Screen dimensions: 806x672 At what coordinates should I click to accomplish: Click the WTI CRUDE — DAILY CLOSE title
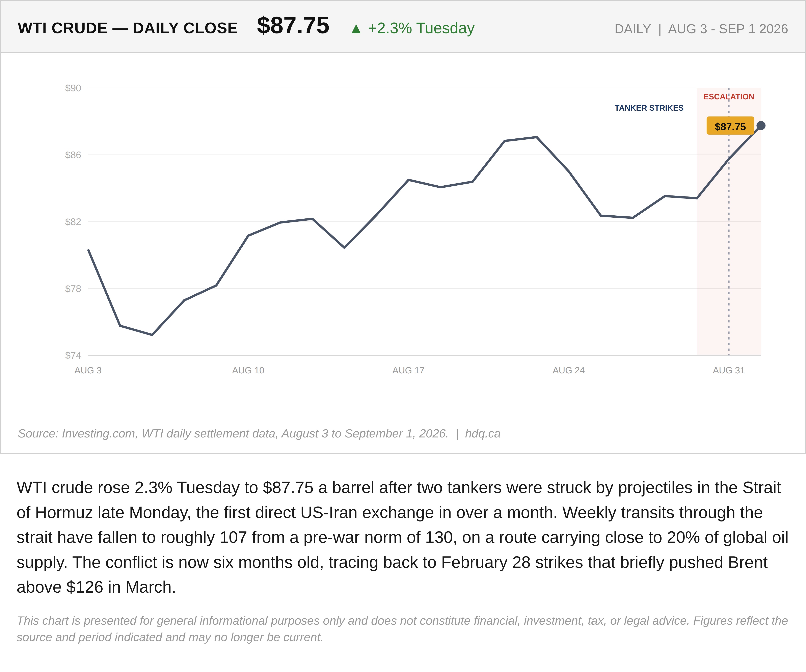(128, 28)
